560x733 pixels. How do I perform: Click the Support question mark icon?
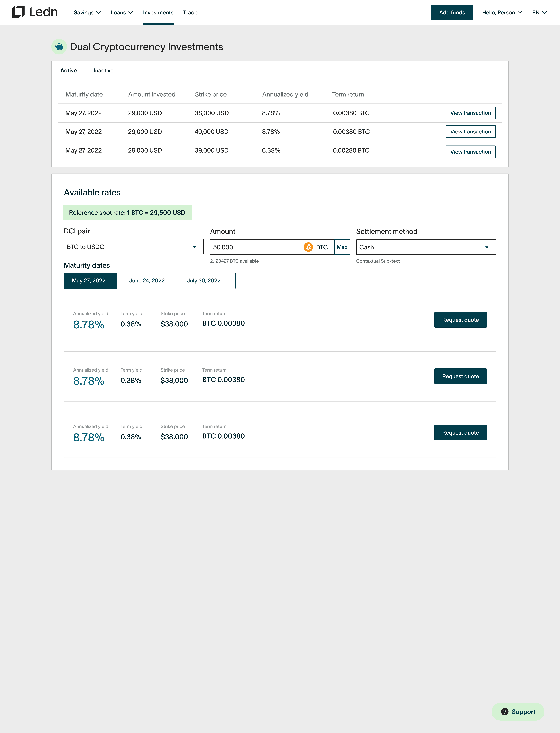(x=505, y=712)
